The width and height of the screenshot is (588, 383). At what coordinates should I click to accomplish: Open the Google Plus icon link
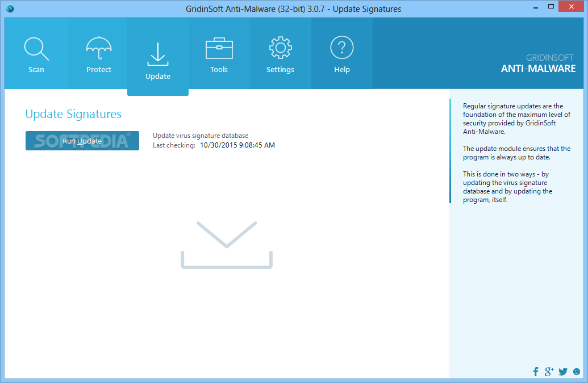coord(549,372)
